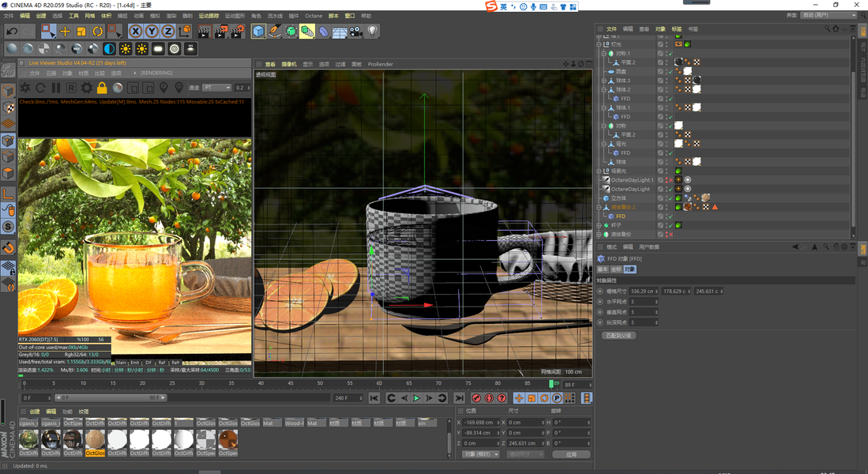
Task: Pause the Live Viewer render
Action: pos(56,88)
